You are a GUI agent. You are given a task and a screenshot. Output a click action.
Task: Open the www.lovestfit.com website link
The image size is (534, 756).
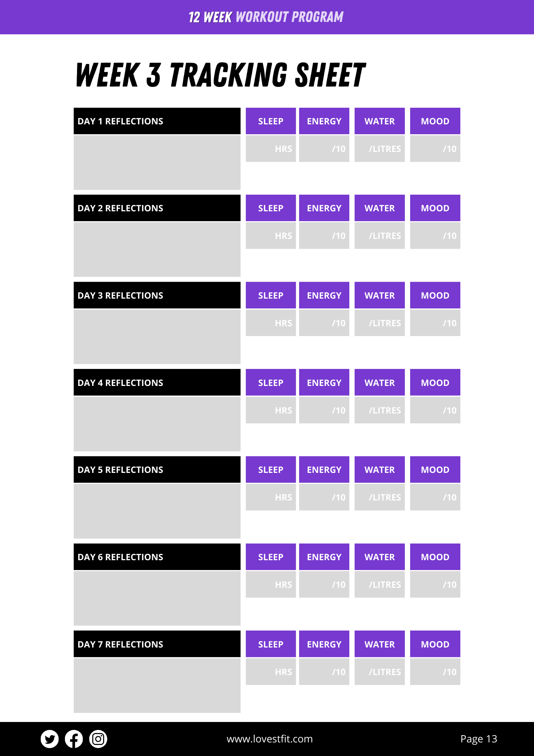[270, 739]
